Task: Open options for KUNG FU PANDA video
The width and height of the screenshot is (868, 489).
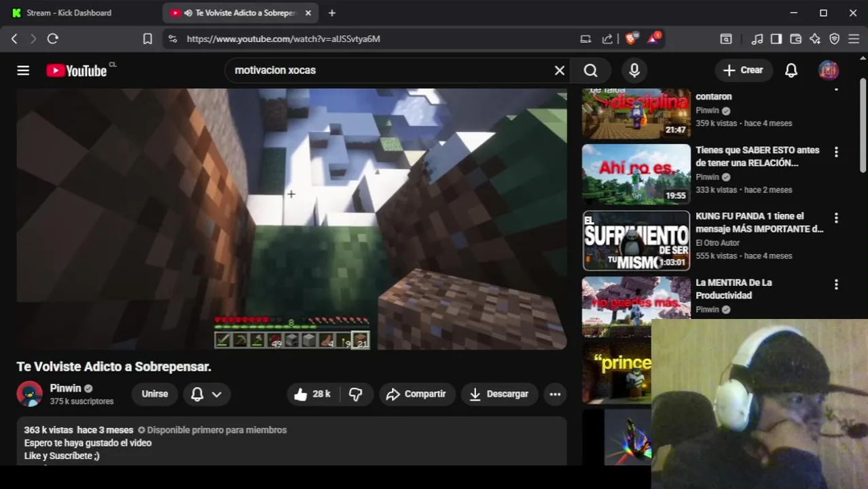Action: tap(836, 218)
